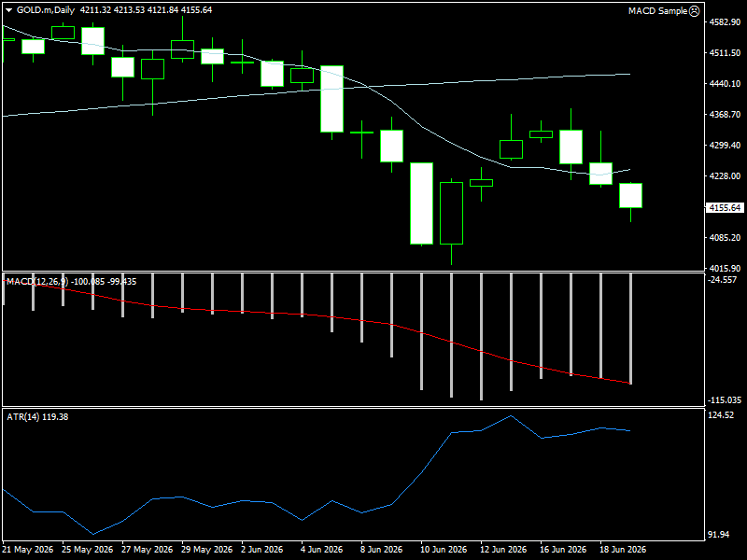Click the 4085.20 price scale value
This screenshot has height=560, width=747.
(725, 237)
